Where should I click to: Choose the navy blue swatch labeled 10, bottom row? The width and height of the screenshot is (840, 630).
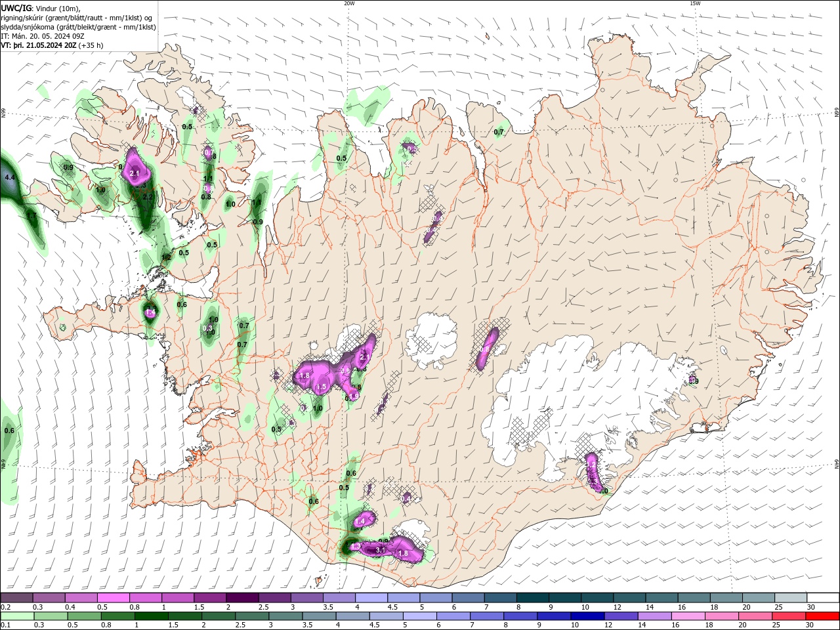(587, 616)
